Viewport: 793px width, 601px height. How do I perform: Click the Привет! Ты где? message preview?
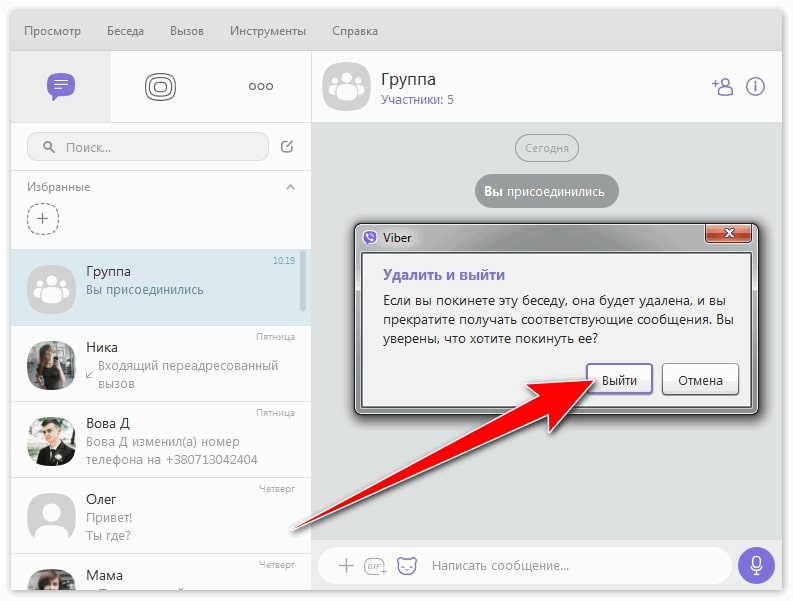pyautogui.click(x=109, y=527)
